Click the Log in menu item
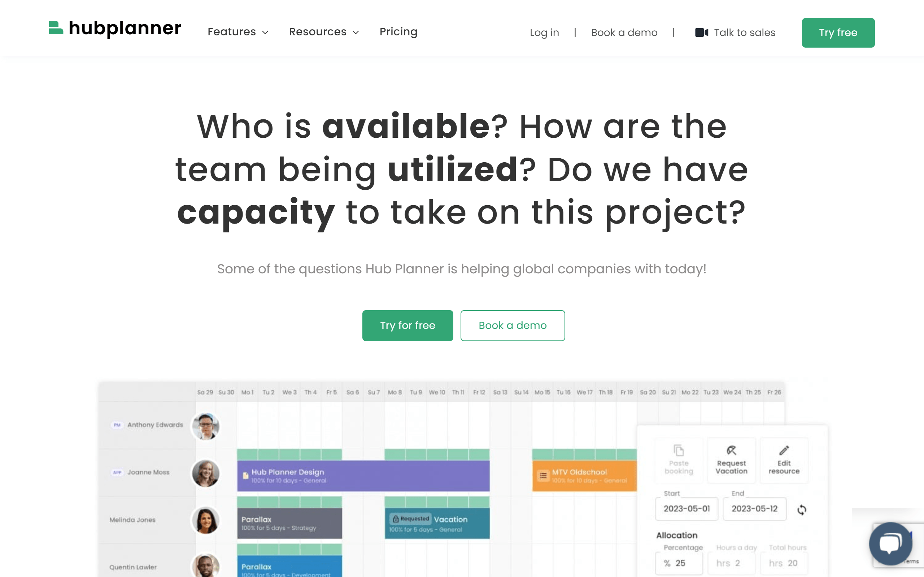Screen dimensions: 924x577 (544, 32)
